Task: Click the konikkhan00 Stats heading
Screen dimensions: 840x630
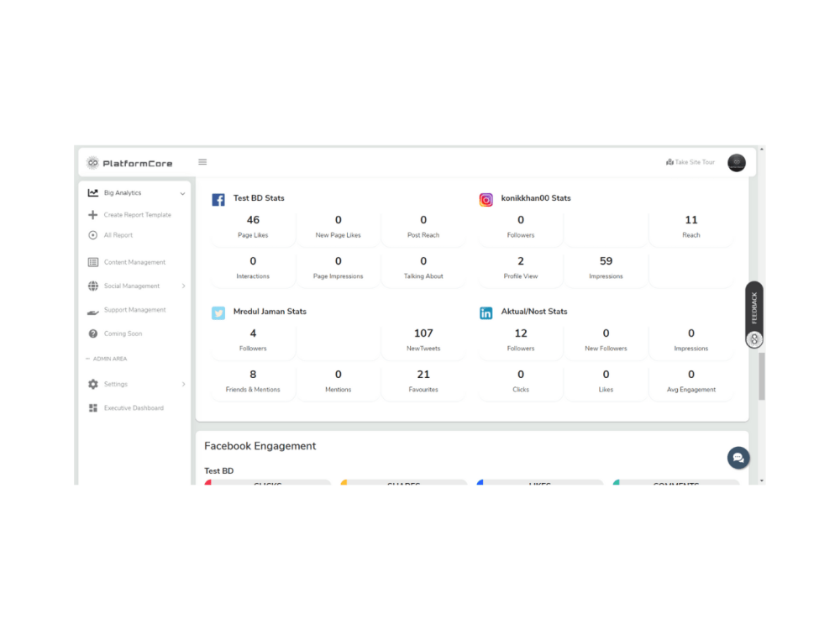Action: click(536, 198)
